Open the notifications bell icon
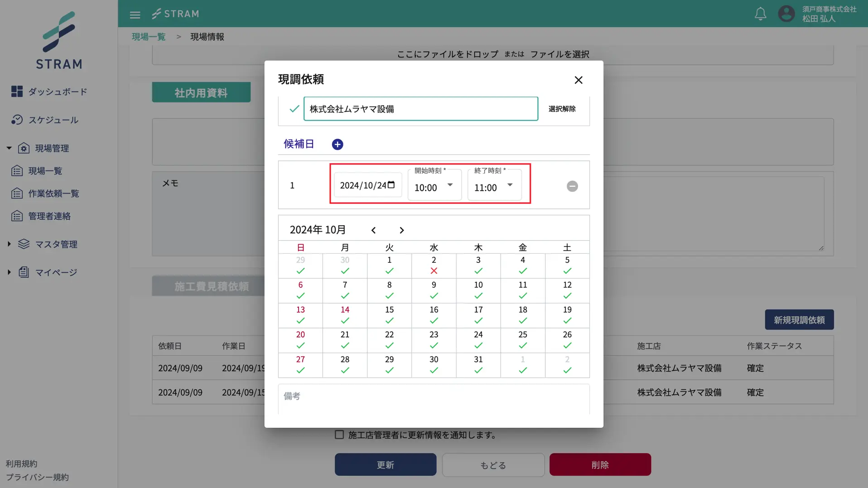The image size is (868, 488). 760,14
